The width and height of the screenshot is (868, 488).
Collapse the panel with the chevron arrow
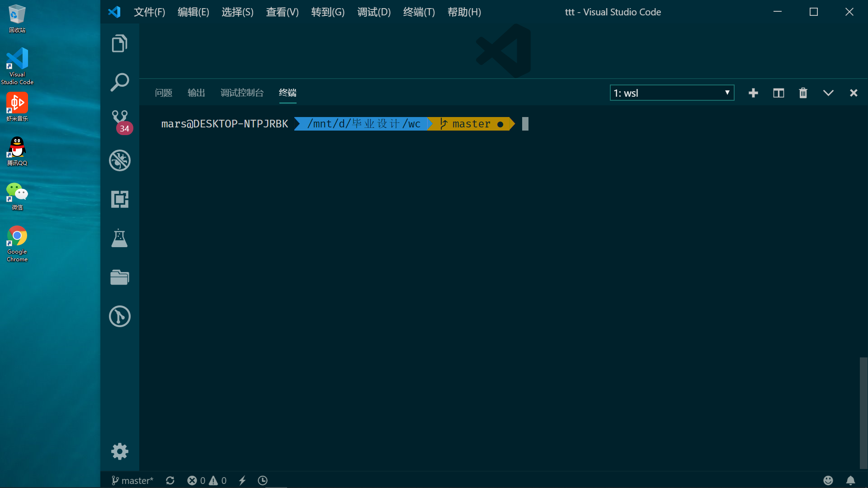tap(828, 93)
